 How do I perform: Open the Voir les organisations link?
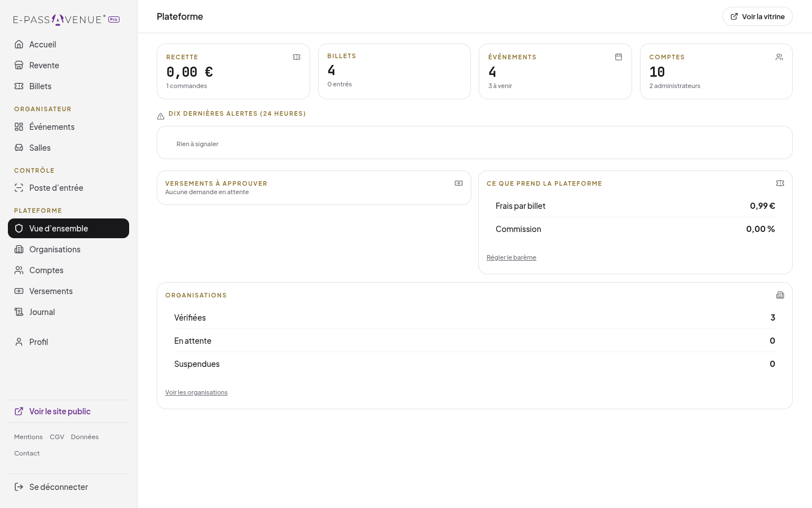pyautogui.click(x=196, y=392)
